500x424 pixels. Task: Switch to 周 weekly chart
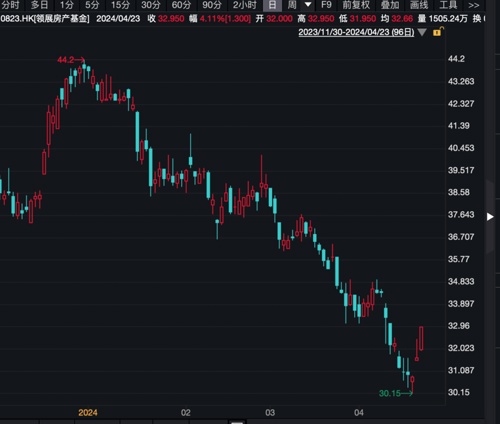[292, 5]
